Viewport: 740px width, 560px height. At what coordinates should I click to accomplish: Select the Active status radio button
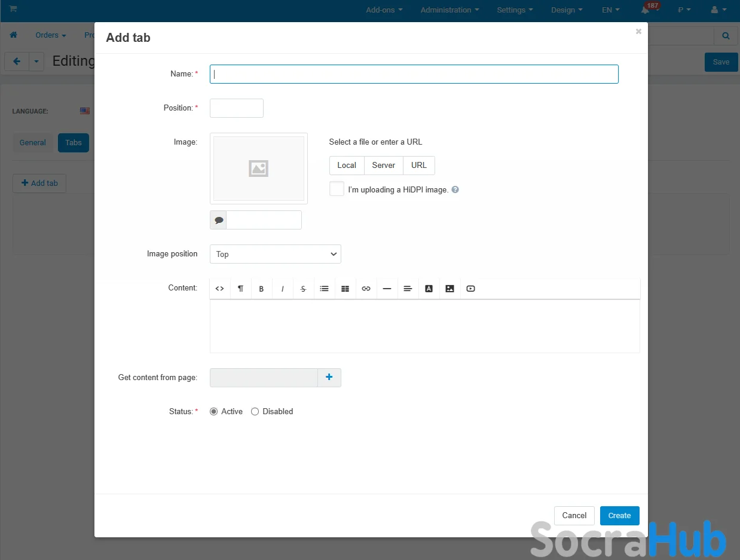click(x=214, y=412)
